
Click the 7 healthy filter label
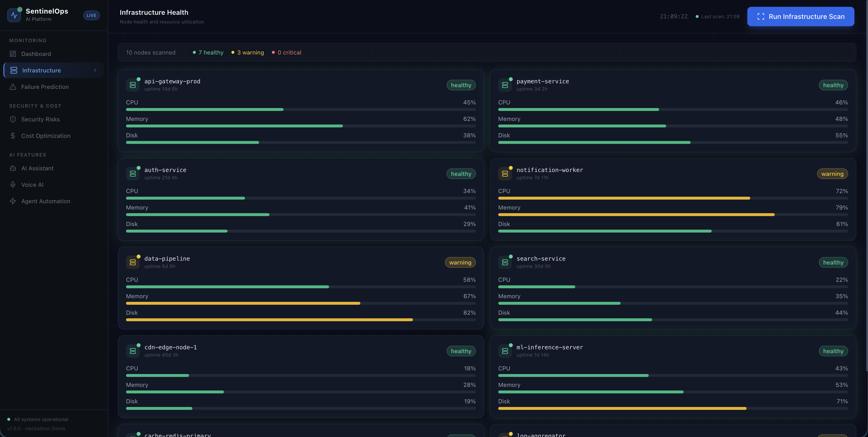(x=211, y=53)
